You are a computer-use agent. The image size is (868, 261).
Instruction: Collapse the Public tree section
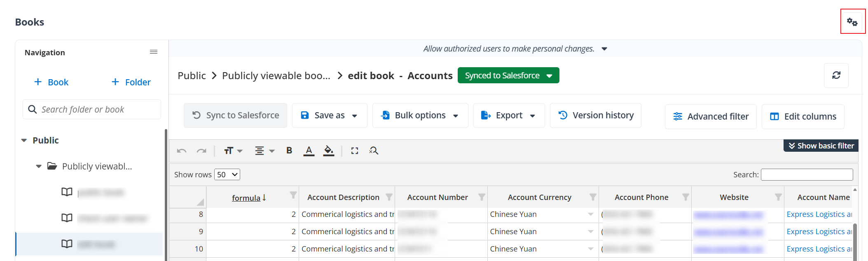pyautogui.click(x=24, y=141)
